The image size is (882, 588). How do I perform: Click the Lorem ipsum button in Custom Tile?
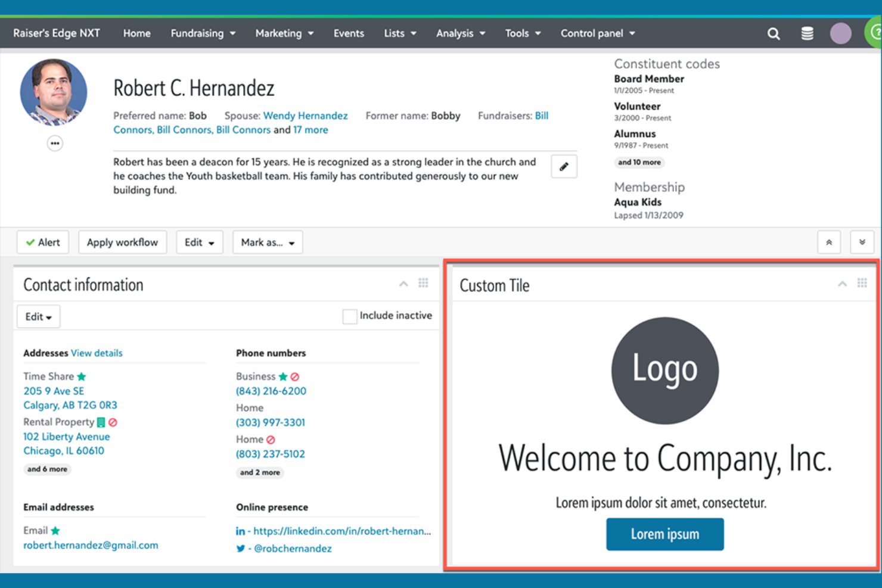point(664,534)
